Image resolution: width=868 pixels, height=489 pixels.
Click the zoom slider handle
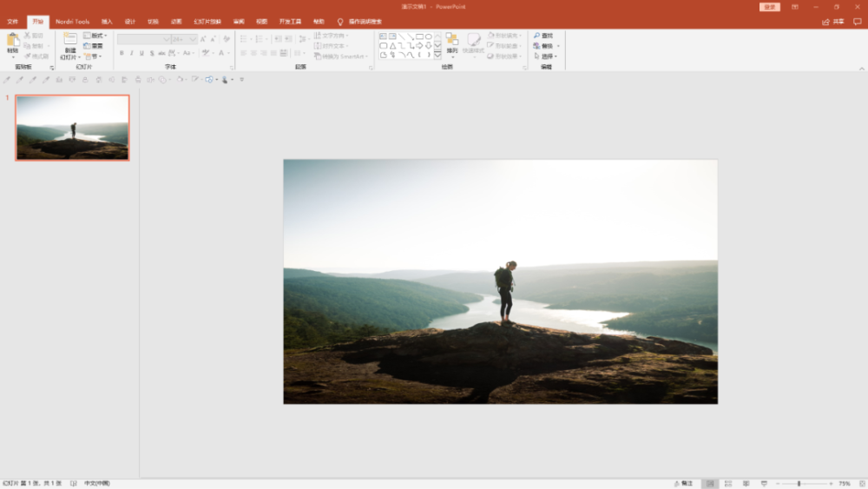tap(799, 483)
